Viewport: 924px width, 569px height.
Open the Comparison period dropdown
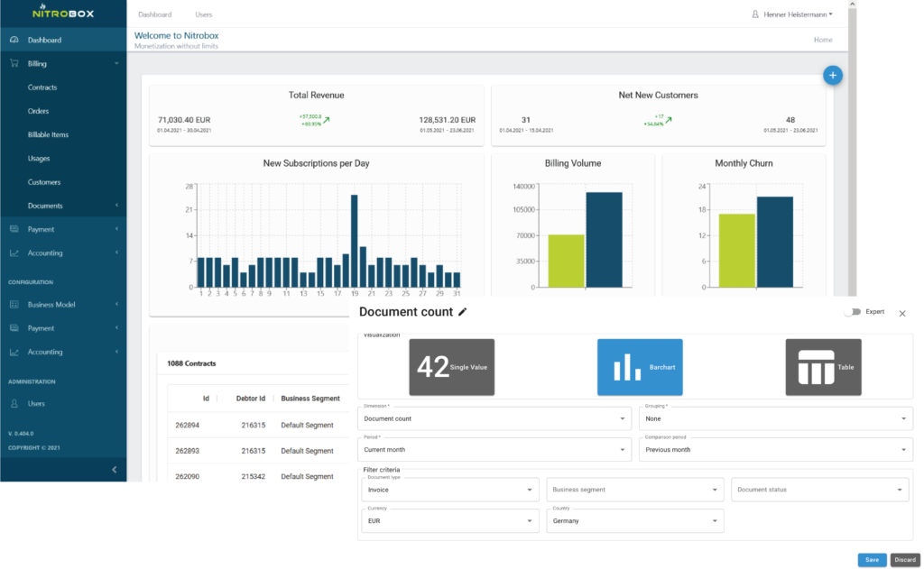point(776,449)
